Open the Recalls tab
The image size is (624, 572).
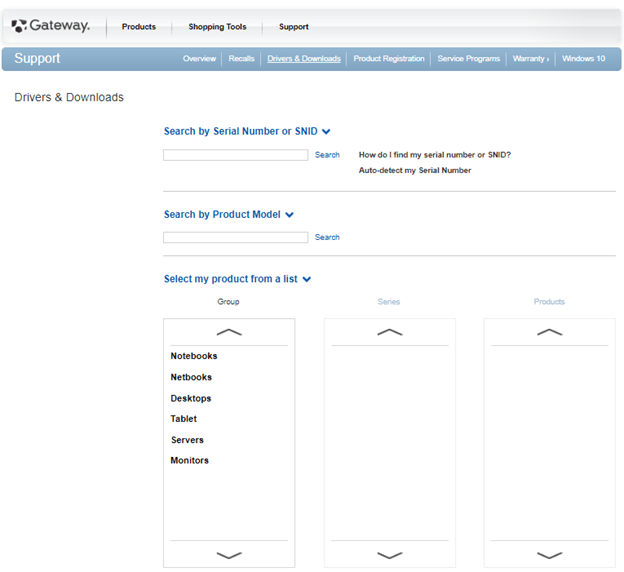[x=241, y=59]
